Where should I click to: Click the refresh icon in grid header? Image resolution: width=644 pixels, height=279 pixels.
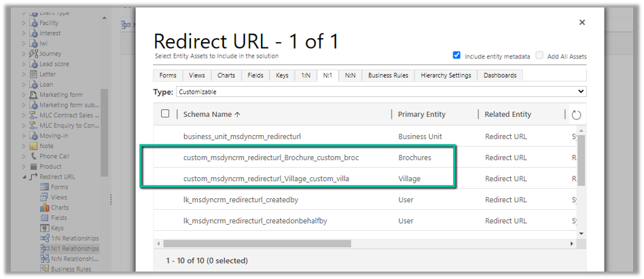click(x=576, y=115)
